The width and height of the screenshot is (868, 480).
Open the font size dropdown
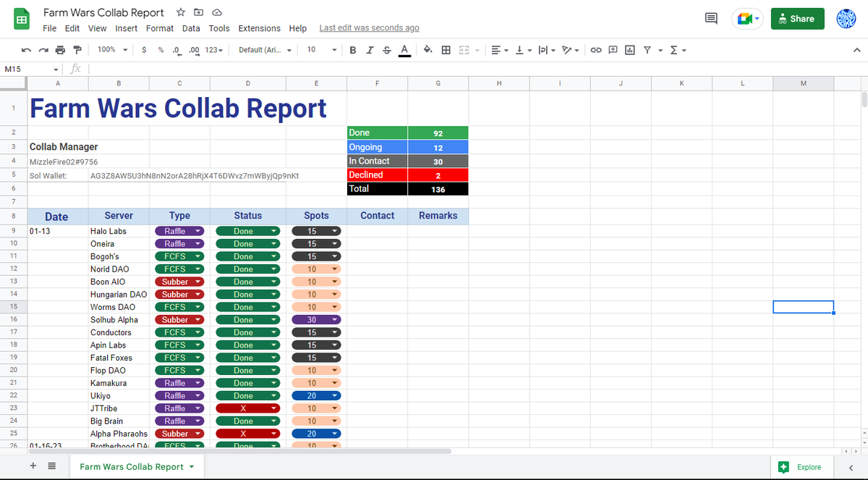coord(321,50)
